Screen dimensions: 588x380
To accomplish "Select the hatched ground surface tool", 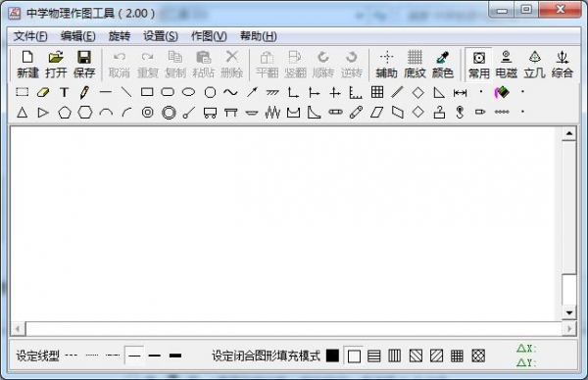I will point(272,92).
